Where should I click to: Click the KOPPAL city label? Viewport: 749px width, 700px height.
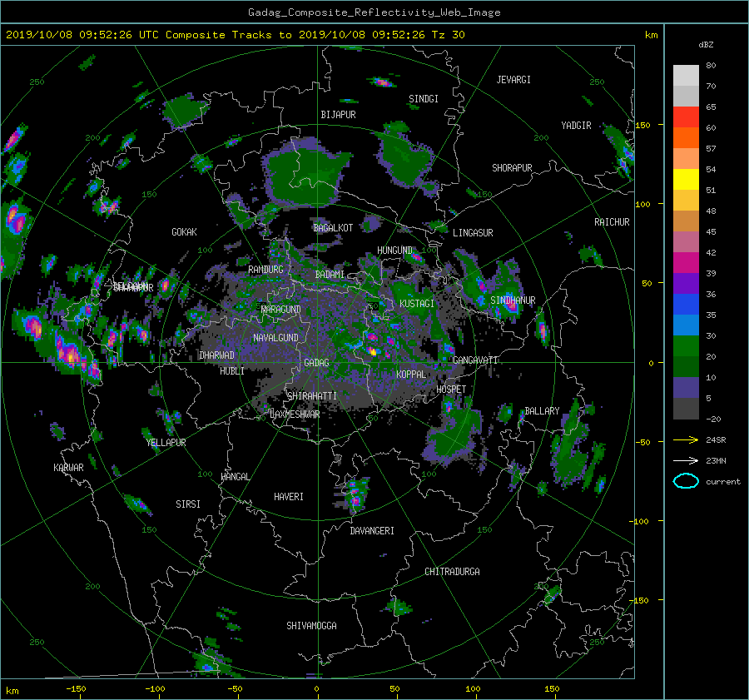(411, 375)
